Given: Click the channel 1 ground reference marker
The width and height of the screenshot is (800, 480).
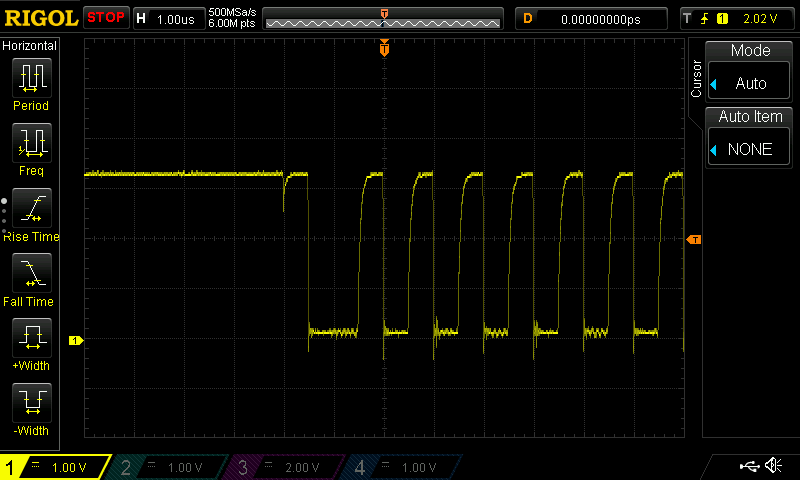Looking at the screenshot, I should click(76, 340).
